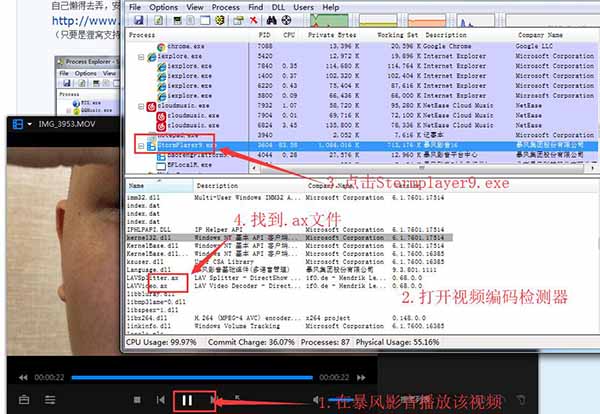Open the Find menu
The height and width of the screenshot is (414, 600).
[255, 7]
